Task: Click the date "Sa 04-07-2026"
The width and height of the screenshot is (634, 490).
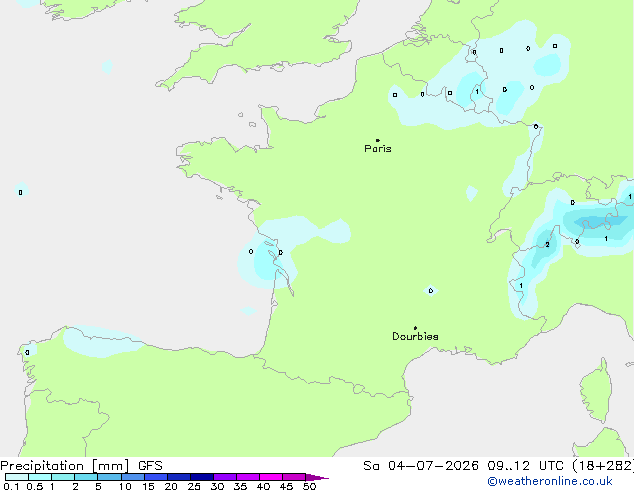Action: coord(421,466)
